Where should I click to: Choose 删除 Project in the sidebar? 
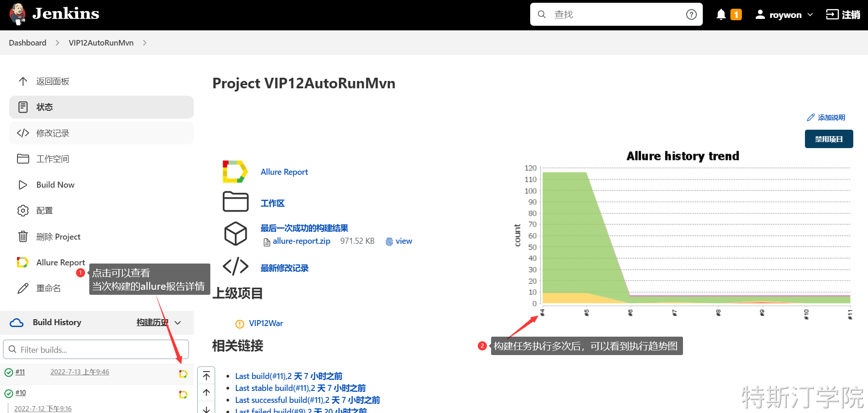point(101,236)
